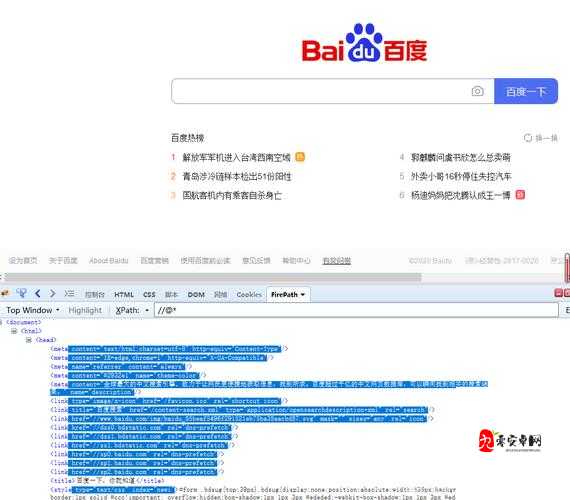Open the FirePath tab dropdown arrow
The height and width of the screenshot is (500, 570).
(x=302, y=295)
